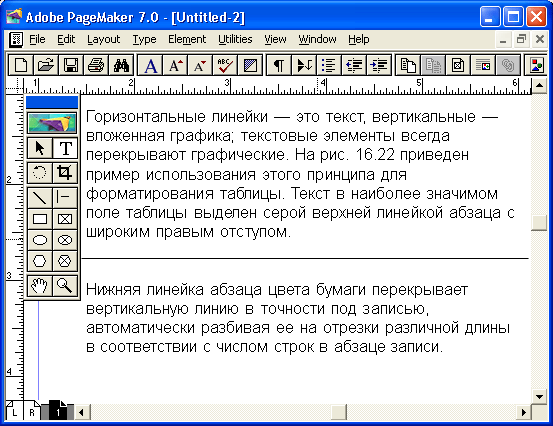Select the Rotating tool in toolbox
Screen dimensions: 553x426
pos(40,173)
